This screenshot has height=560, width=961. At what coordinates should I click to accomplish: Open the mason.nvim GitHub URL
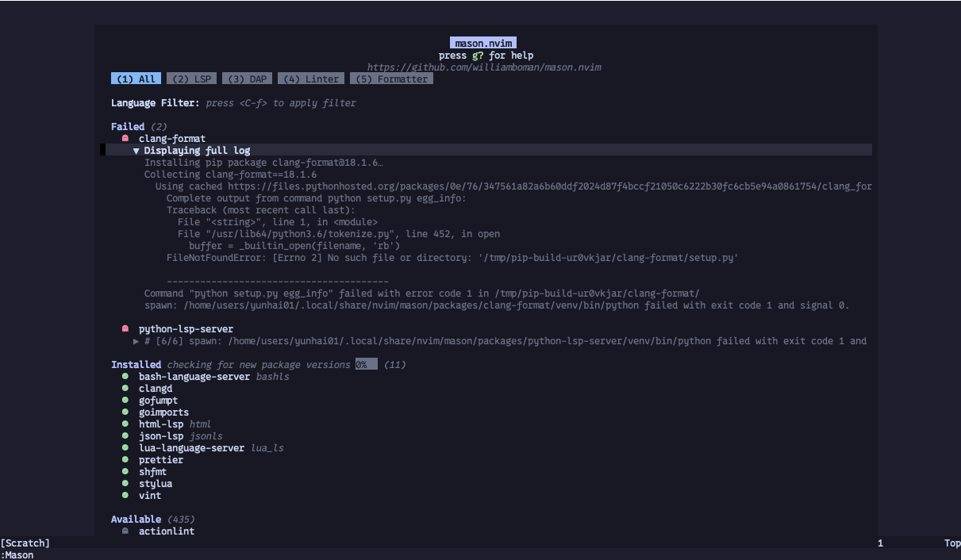pos(484,67)
